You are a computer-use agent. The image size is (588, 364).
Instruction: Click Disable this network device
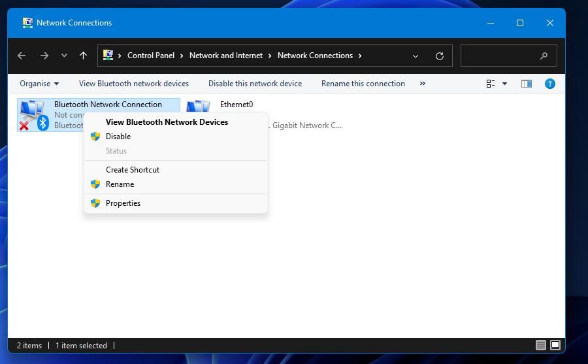tap(255, 84)
